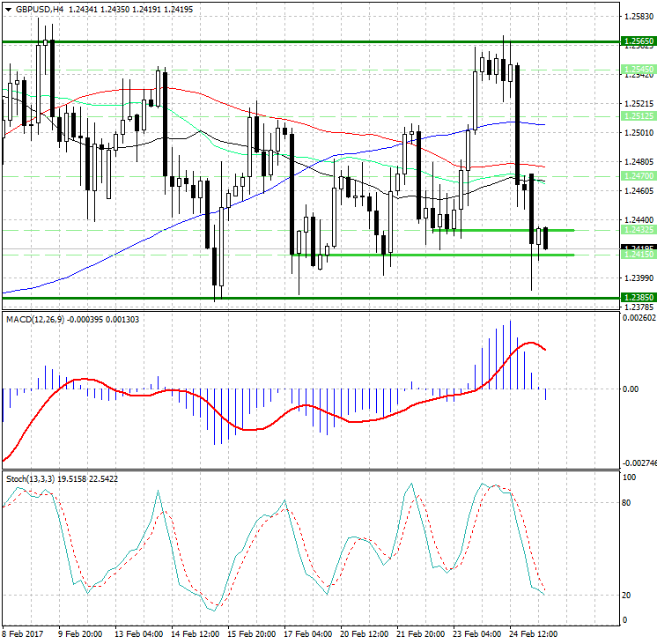This screenshot has height=644, width=657.
Task: Click the MACD 0.00 zero scale label
Action: pyautogui.click(x=631, y=389)
